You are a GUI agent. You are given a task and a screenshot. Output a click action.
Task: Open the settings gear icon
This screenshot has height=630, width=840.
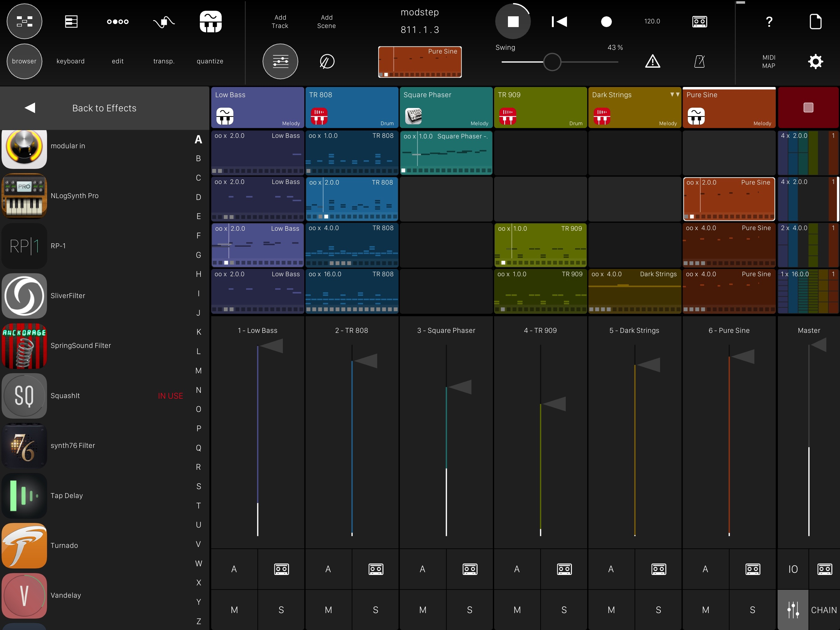coord(815,61)
